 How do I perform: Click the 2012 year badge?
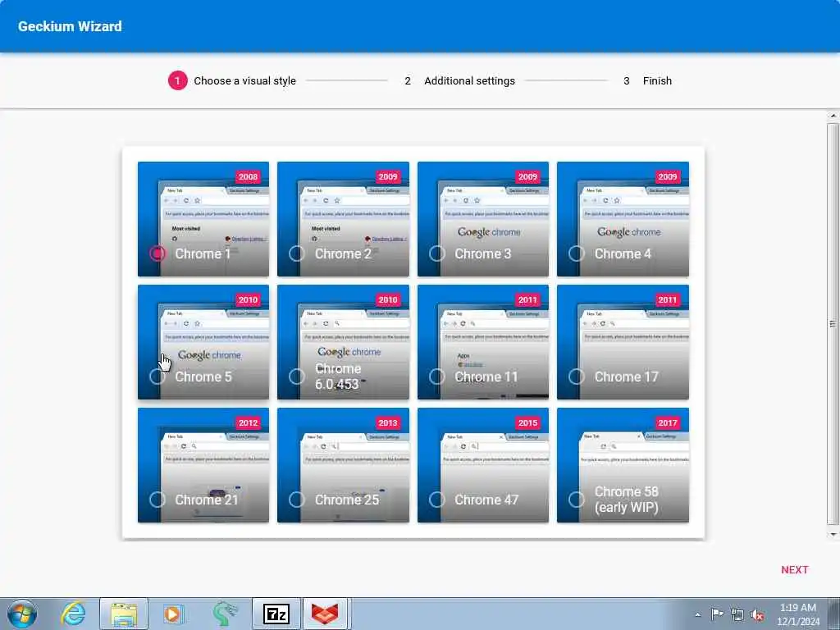coord(248,422)
